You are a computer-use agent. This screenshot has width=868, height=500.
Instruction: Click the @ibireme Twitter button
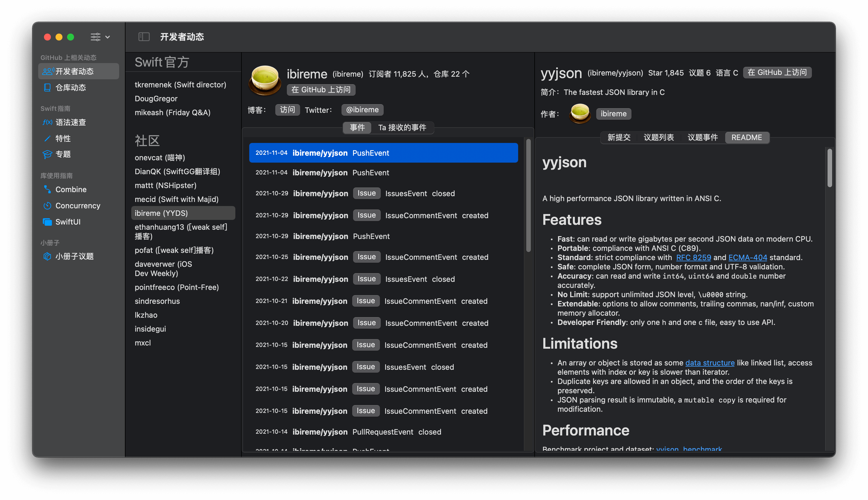pyautogui.click(x=362, y=110)
